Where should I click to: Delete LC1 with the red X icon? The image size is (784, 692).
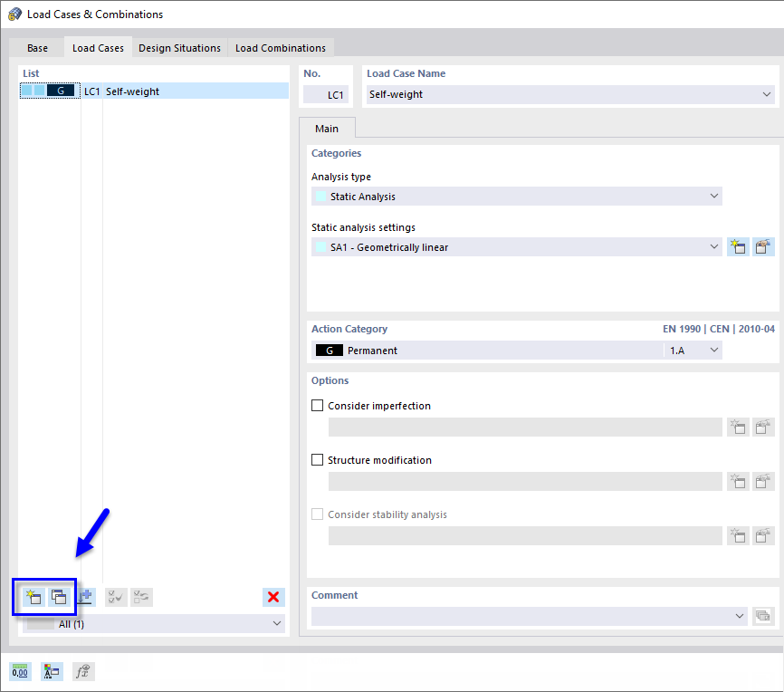tap(273, 596)
